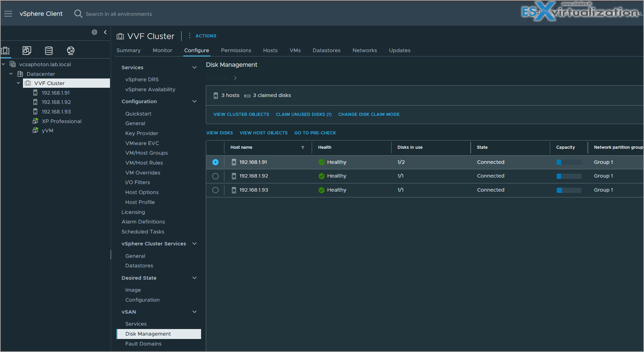Switch to the Networking inventory view
Viewport: 644px width, 352px height.
coord(71,51)
